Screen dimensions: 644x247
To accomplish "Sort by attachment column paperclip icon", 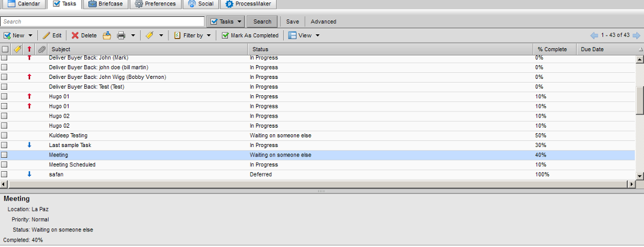I will 41,49.
